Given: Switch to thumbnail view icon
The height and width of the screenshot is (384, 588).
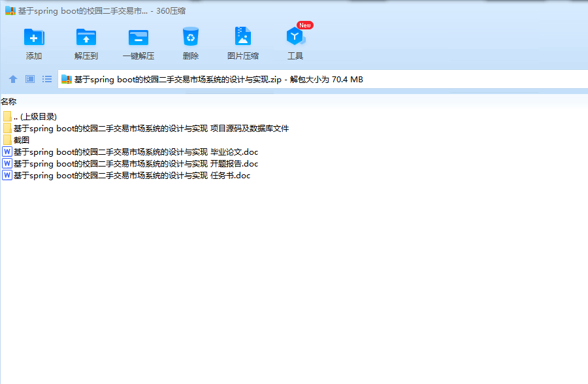Looking at the screenshot, I should [30, 79].
